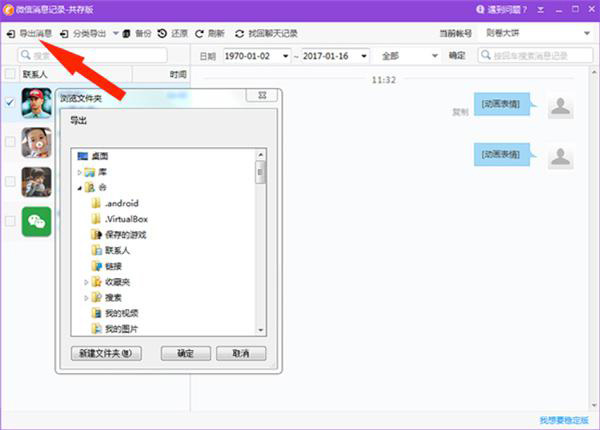Open the start date 1970-01-02 dropdown
Viewport: 600px width, 430px height.
pyautogui.click(x=285, y=56)
